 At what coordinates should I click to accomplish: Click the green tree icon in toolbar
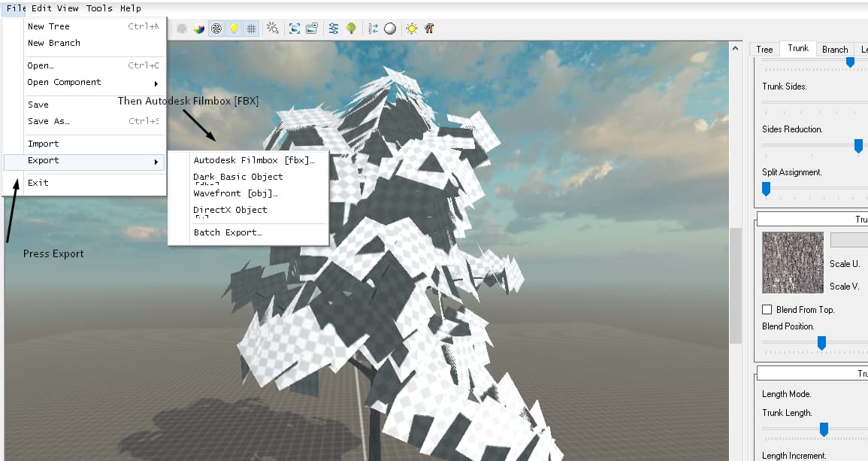click(x=351, y=29)
